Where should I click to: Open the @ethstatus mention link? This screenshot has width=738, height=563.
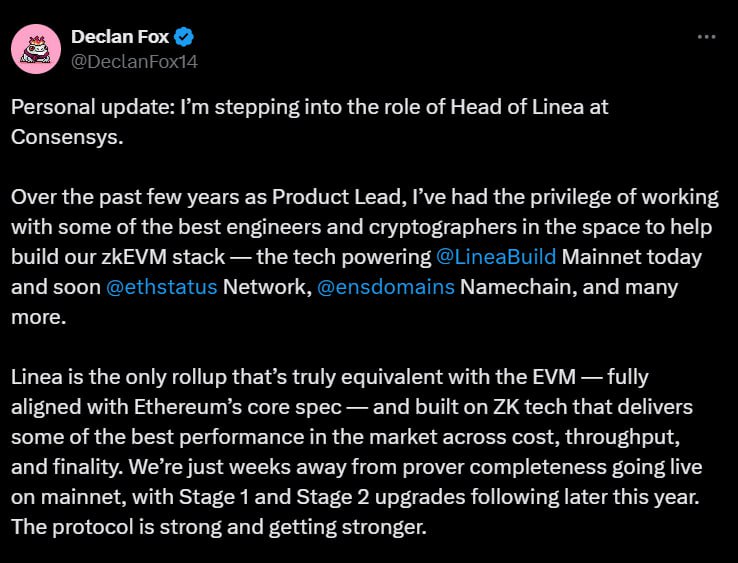click(x=161, y=287)
